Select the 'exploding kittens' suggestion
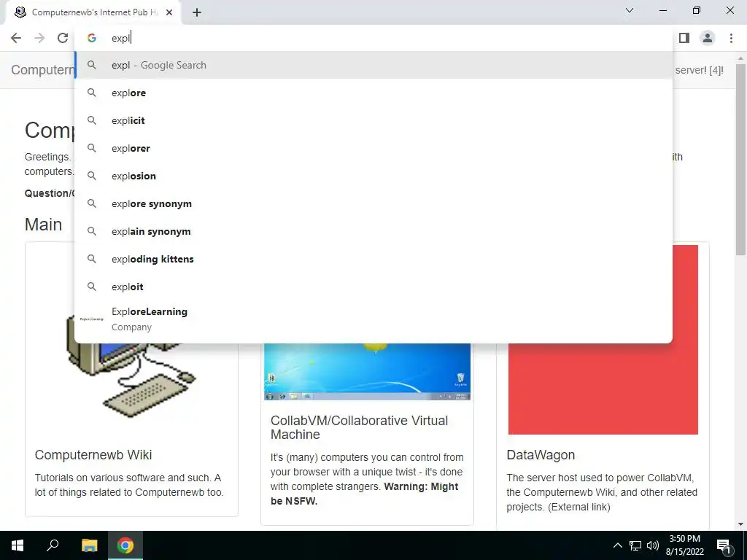 coord(374,259)
